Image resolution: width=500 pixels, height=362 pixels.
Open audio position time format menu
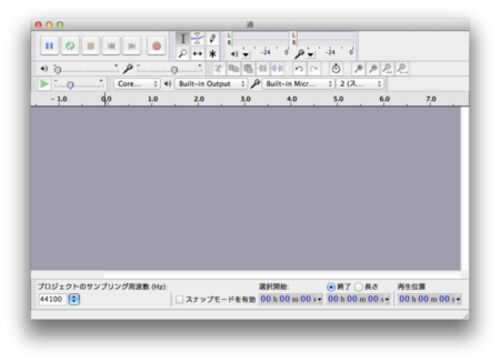click(x=458, y=299)
